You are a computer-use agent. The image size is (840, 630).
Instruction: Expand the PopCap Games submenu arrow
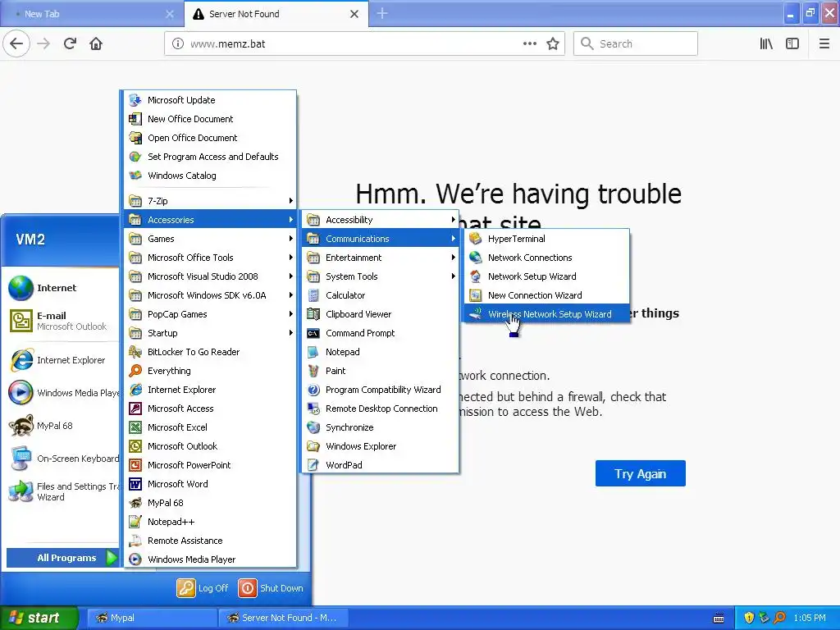pyautogui.click(x=291, y=314)
